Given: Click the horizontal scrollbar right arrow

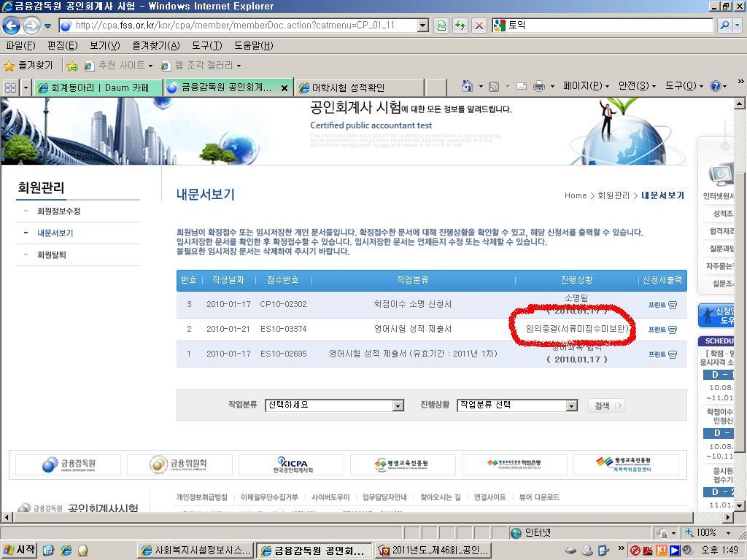Looking at the screenshot, I should click(729, 517).
